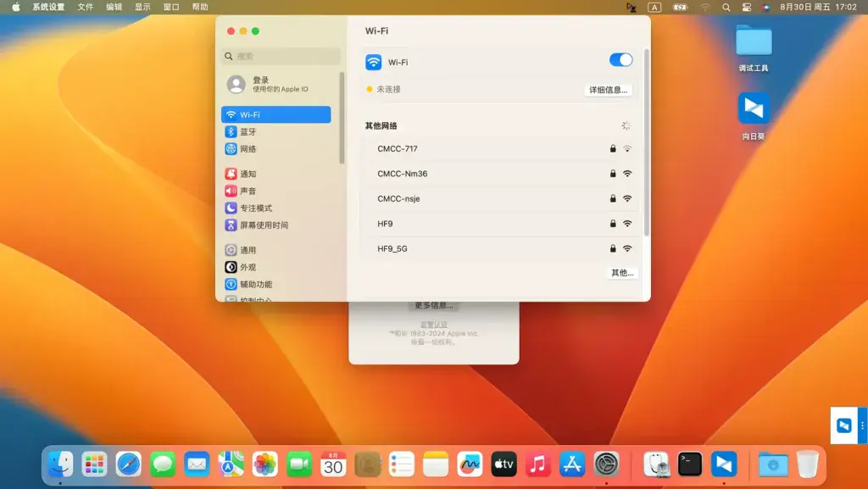Click the sidebar scrollbar in System Settings

tap(342, 118)
